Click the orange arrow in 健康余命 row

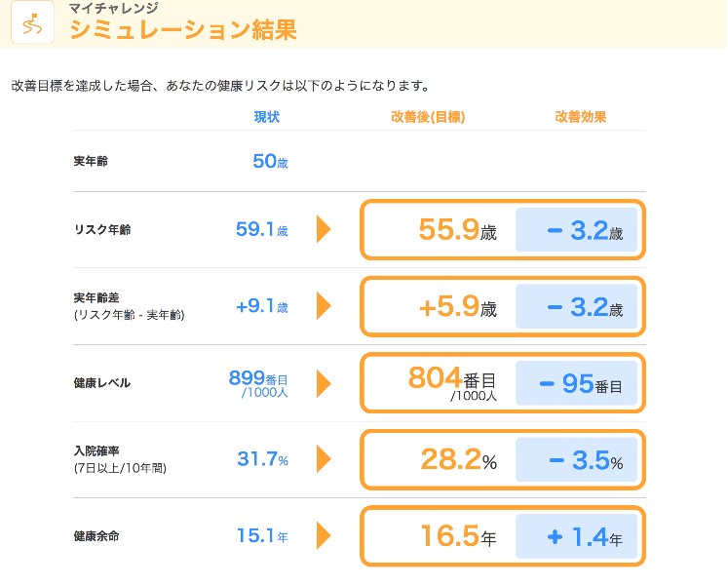point(324,535)
